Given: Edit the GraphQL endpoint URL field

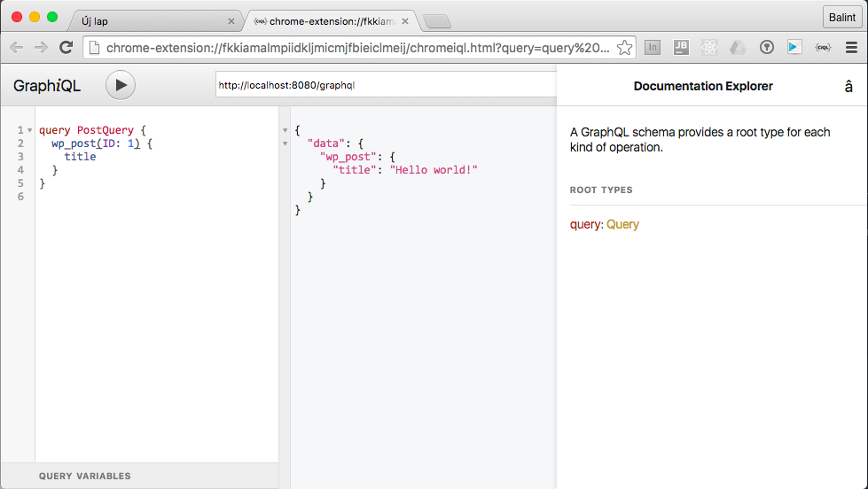Looking at the screenshot, I should pyautogui.click(x=386, y=85).
